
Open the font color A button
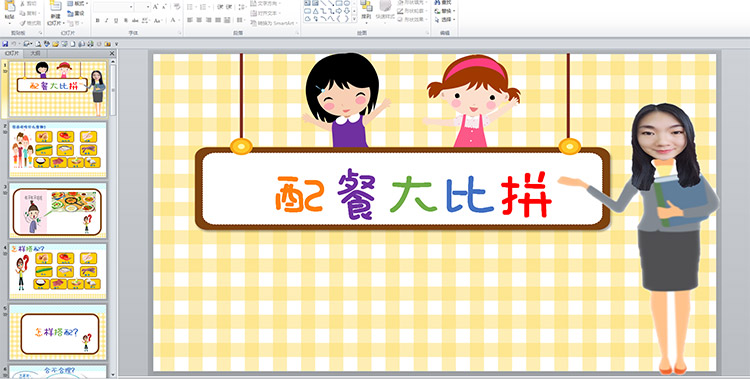point(173,20)
